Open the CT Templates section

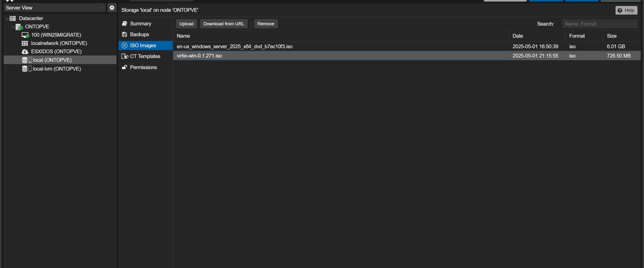(x=146, y=56)
